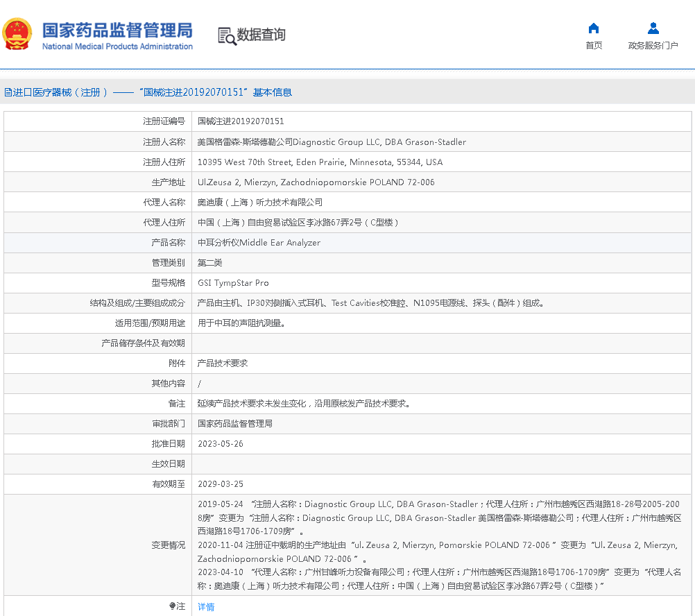
Task: Click the 产品技术要求 attachment cell
Action: coord(223,363)
